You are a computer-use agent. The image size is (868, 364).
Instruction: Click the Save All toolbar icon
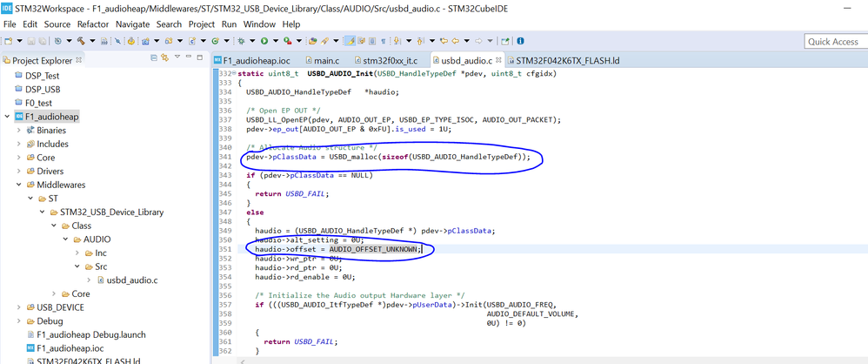pos(42,41)
